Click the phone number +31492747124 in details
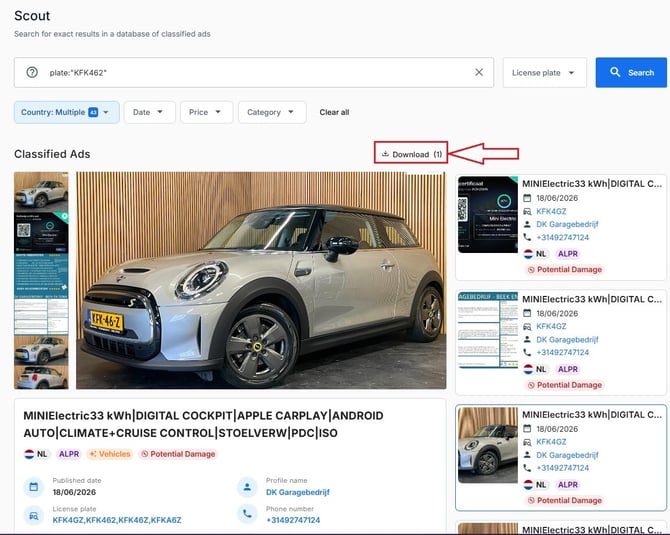670x535 pixels. click(293, 520)
